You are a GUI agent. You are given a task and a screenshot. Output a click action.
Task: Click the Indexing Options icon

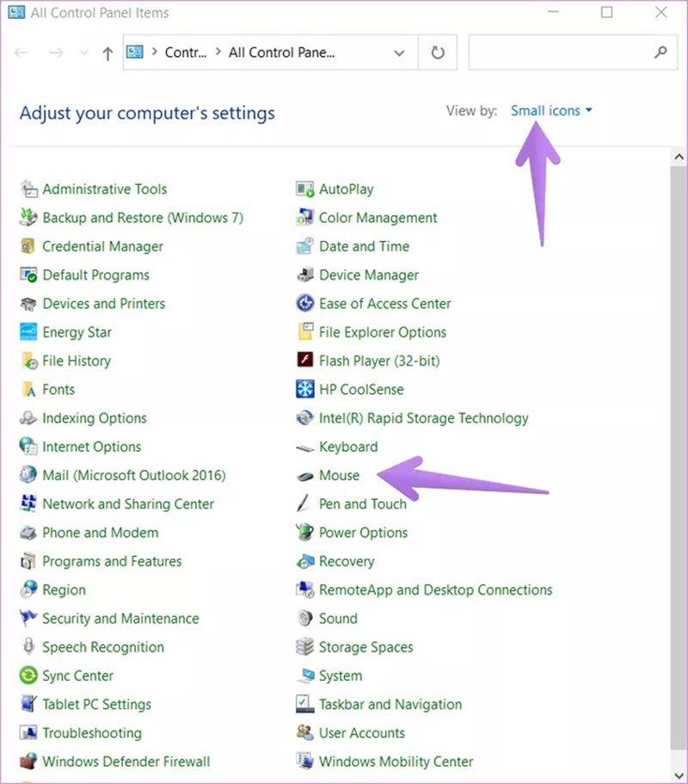click(28, 418)
